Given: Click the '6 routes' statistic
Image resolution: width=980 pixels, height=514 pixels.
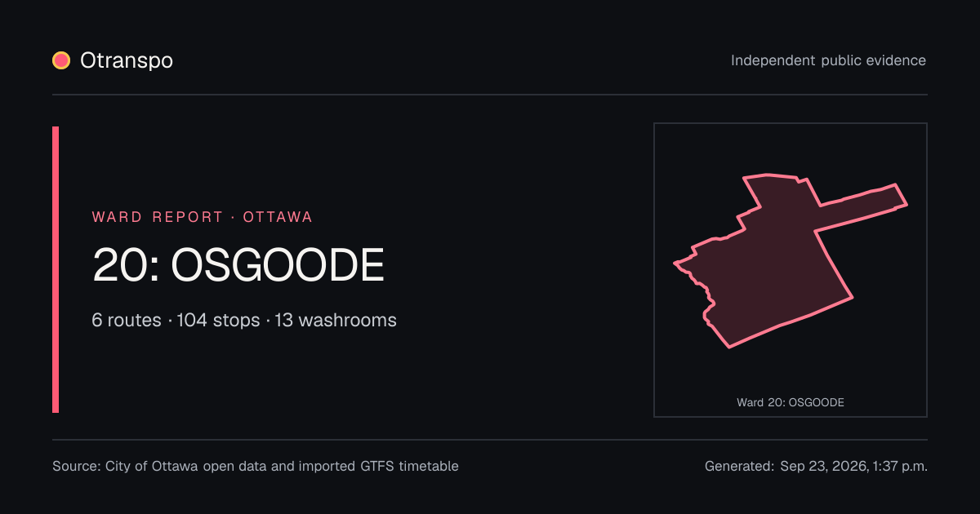Looking at the screenshot, I should point(127,320).
